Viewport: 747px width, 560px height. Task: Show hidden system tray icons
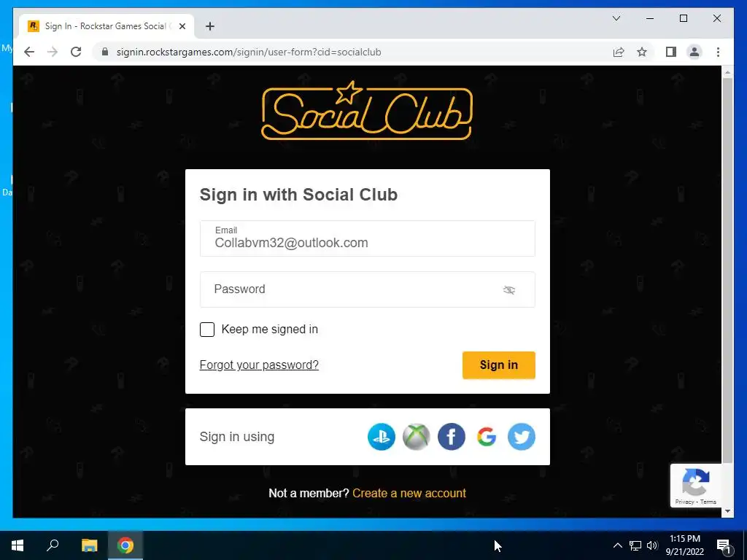[x=617, y=545]
